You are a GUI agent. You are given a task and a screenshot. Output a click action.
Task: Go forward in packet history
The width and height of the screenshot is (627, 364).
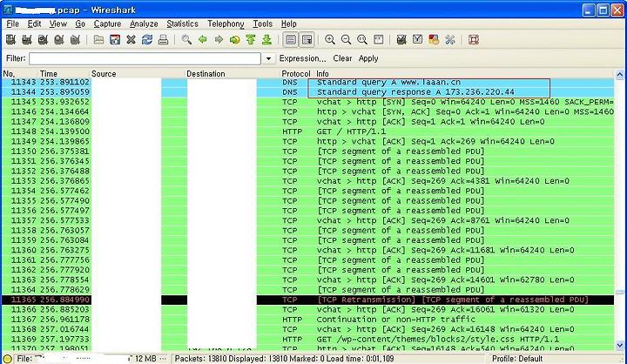(219, 39)
